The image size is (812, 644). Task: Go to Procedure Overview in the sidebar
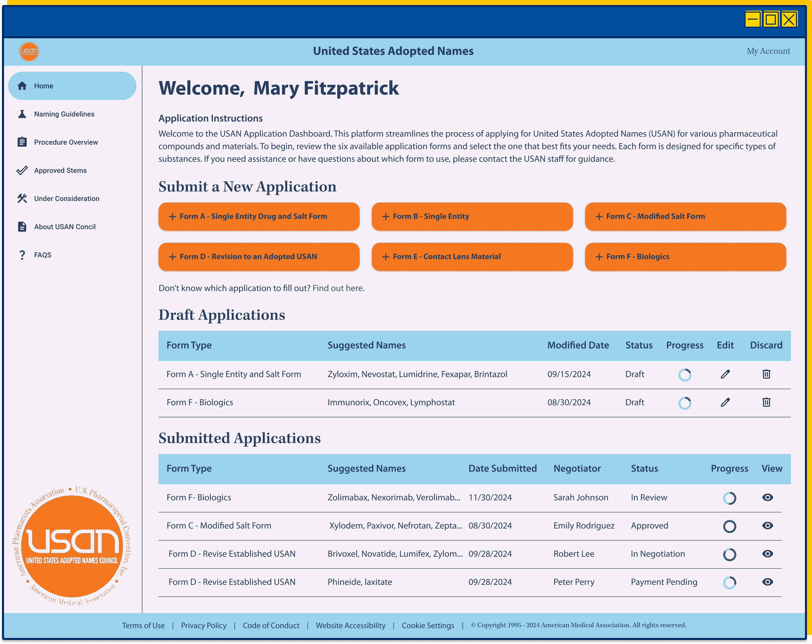tap(72, 142)
